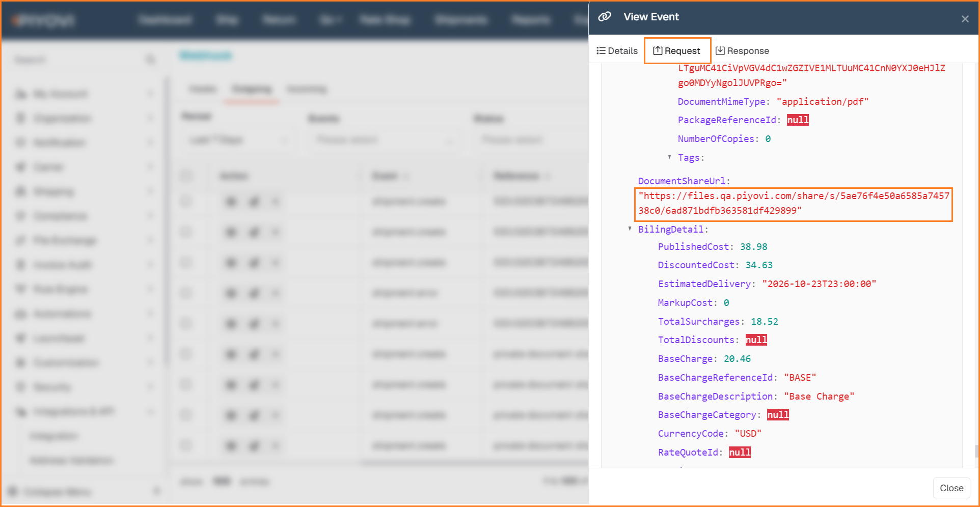Screen dimensions: 980x507
Task: Click the MarkupCost key
Action: click(685, 303)
